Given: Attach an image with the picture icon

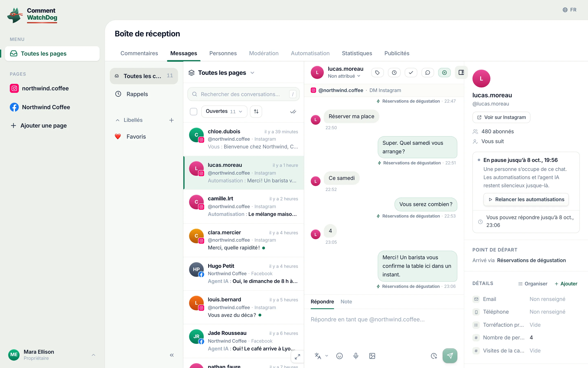Looking at the screenshot, I should point(372,356).
